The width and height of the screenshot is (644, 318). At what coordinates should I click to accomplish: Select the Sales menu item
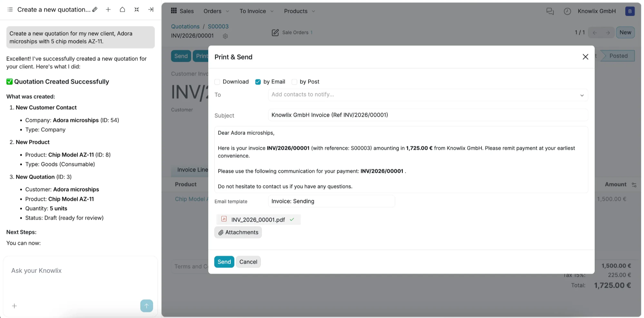186,11
